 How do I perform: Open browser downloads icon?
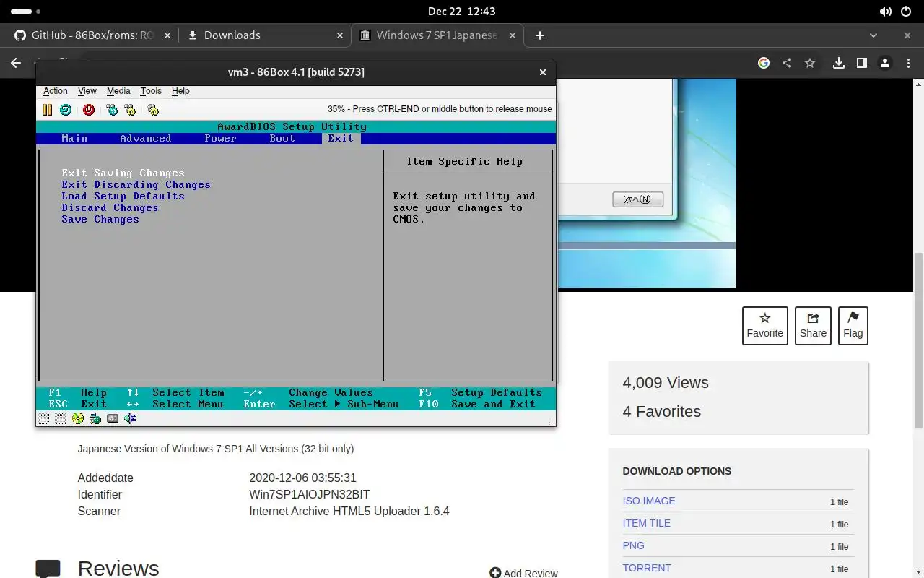tap(838, 64)
